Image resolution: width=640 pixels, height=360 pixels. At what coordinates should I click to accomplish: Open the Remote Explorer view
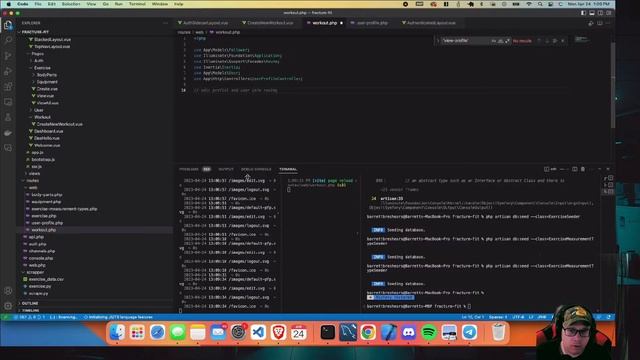click(x=8, y=102)
